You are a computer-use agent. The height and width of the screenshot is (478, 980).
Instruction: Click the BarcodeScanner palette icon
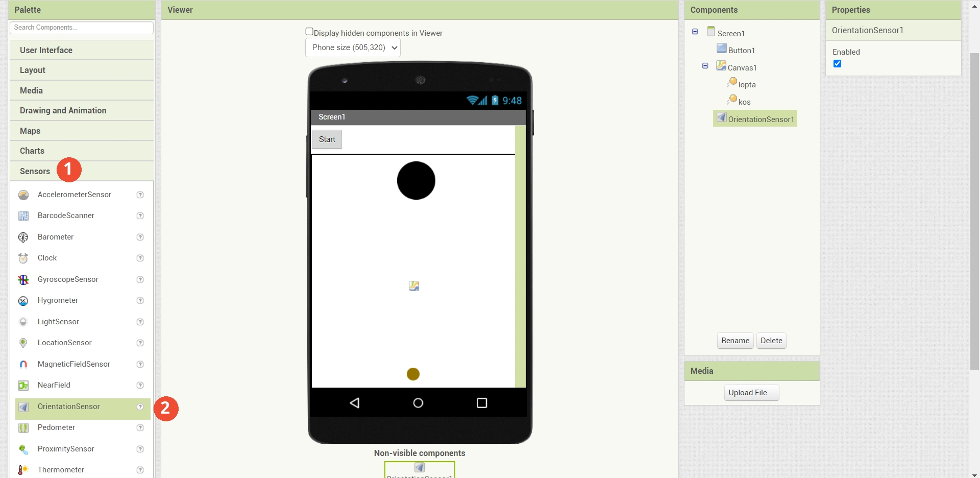tap(23, 216)
